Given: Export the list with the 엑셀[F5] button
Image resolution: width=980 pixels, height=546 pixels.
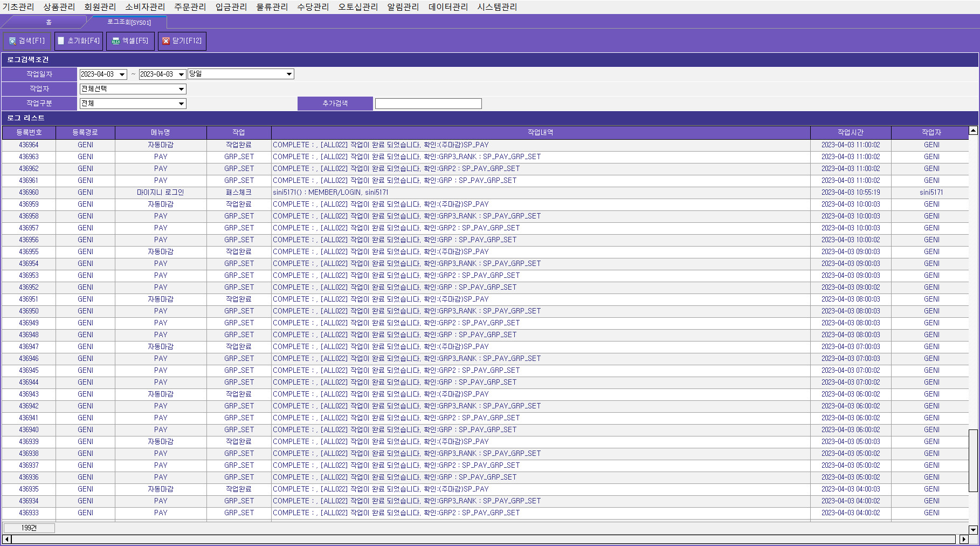Looking at the screenshot, I should pos(130,41).
